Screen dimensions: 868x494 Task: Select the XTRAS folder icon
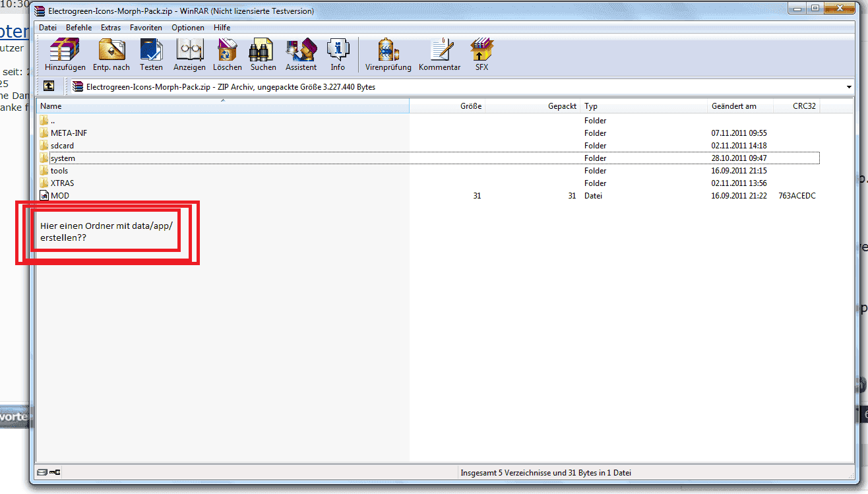(44, 183)
